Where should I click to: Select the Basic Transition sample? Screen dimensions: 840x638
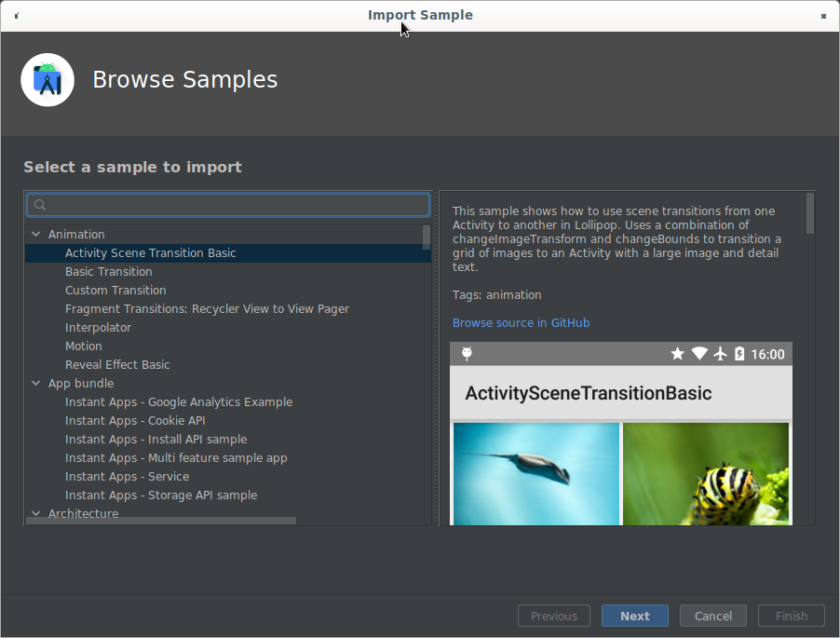pos(108,272)
